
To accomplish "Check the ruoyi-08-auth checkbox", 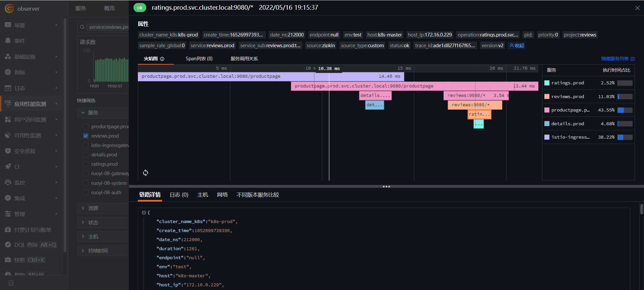I will click(86, 193).
